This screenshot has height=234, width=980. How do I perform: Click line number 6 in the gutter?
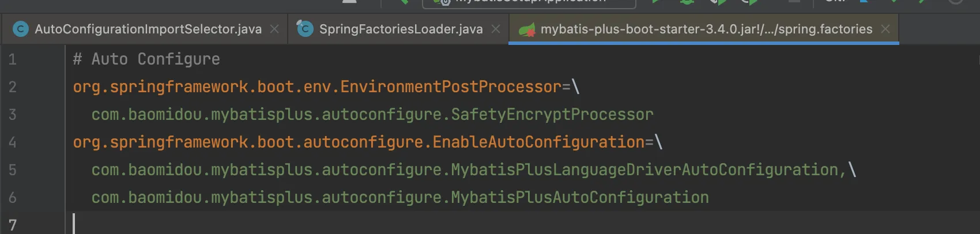13,198
